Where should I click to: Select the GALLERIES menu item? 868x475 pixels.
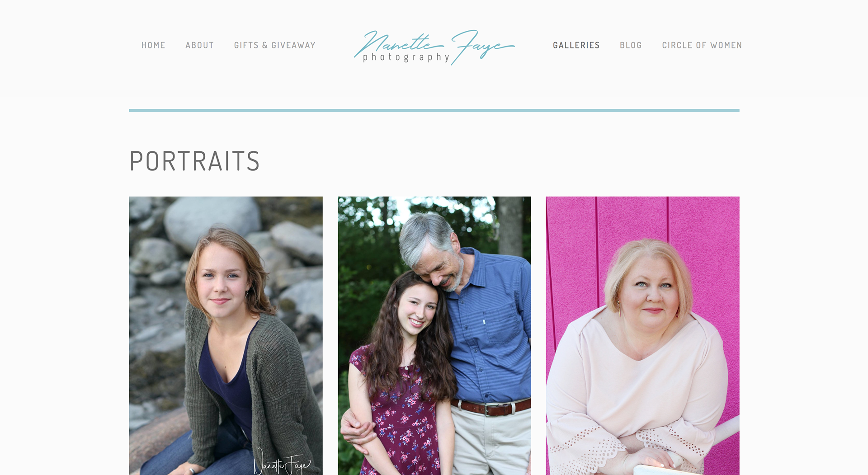click(x=576, y=45)
